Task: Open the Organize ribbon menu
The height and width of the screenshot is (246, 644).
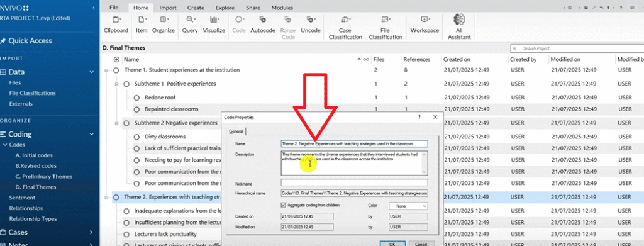Action: point(164,25)
